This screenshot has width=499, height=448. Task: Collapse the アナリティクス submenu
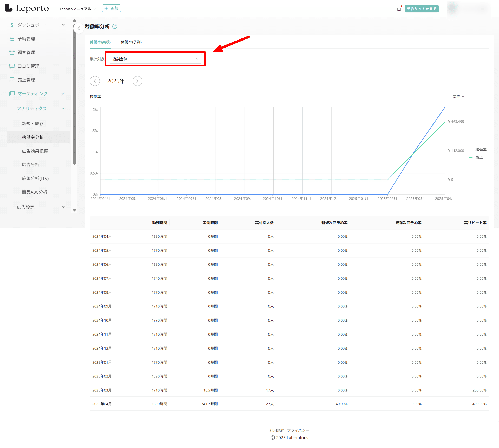click(63, 109)
